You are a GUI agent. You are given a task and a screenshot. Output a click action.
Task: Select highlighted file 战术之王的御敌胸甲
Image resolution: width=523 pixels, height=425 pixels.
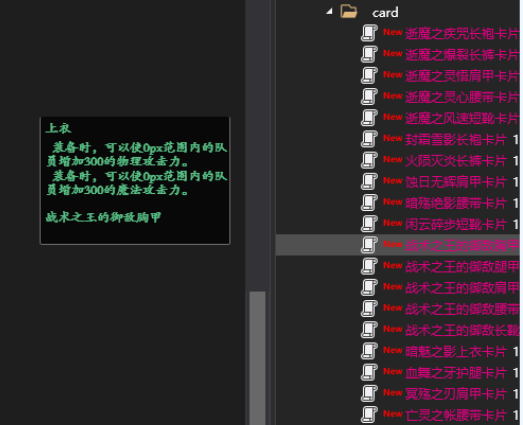(462, 246)
